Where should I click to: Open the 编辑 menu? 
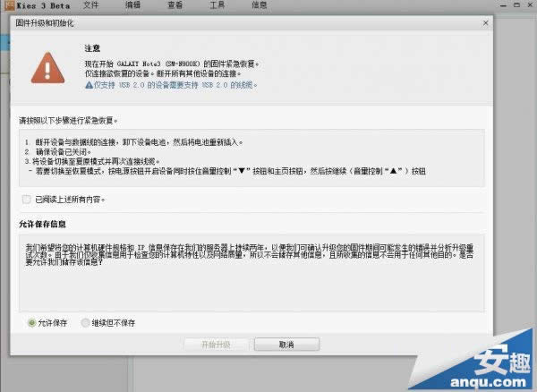pyautogui.click(x=132, y=5)
